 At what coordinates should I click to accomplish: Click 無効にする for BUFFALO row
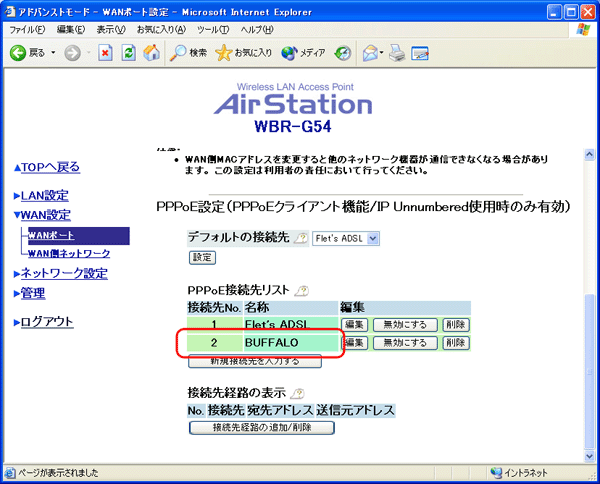click(405, 343)
